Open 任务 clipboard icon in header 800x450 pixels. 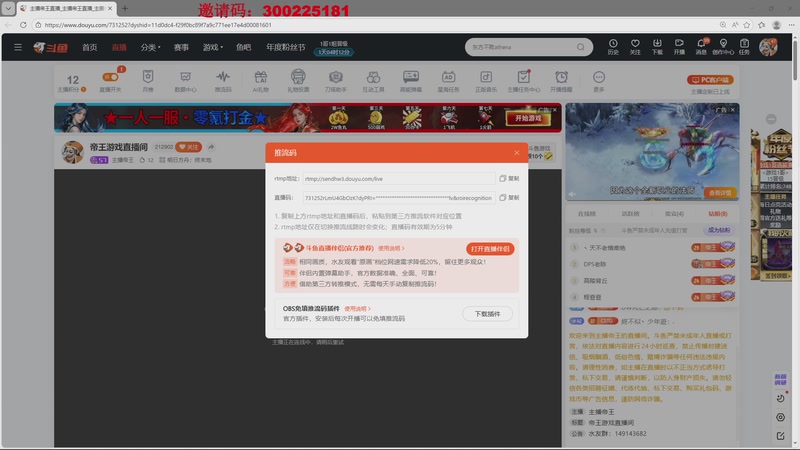pyautogui.click(x=744, y=47)
